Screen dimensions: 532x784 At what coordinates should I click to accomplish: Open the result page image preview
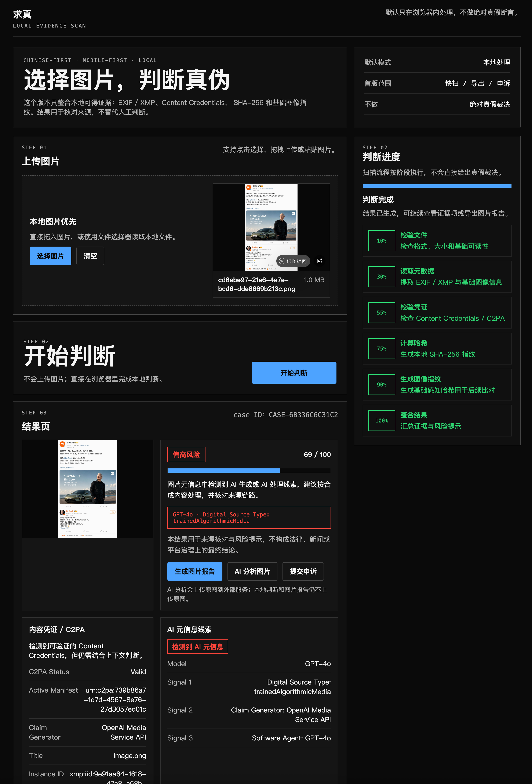(88, 489)
